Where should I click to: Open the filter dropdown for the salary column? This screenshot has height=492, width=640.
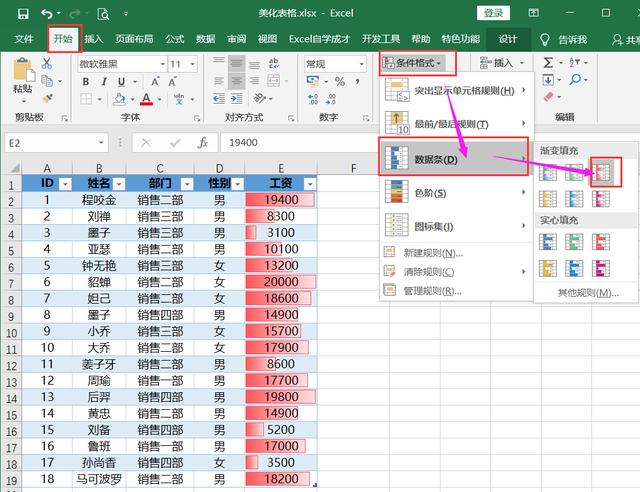(310, 184)
